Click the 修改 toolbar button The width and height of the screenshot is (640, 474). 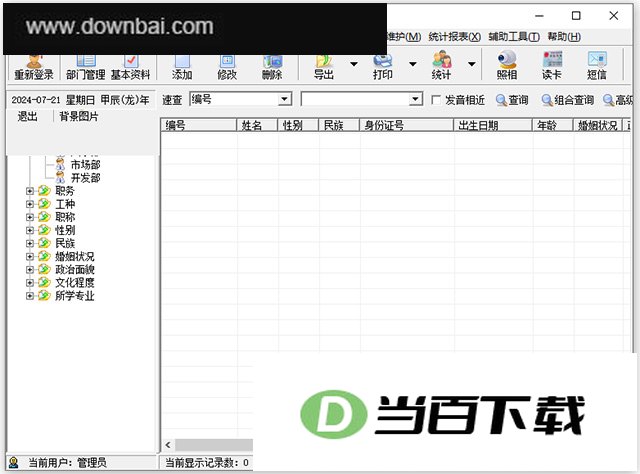click(227, 68)
